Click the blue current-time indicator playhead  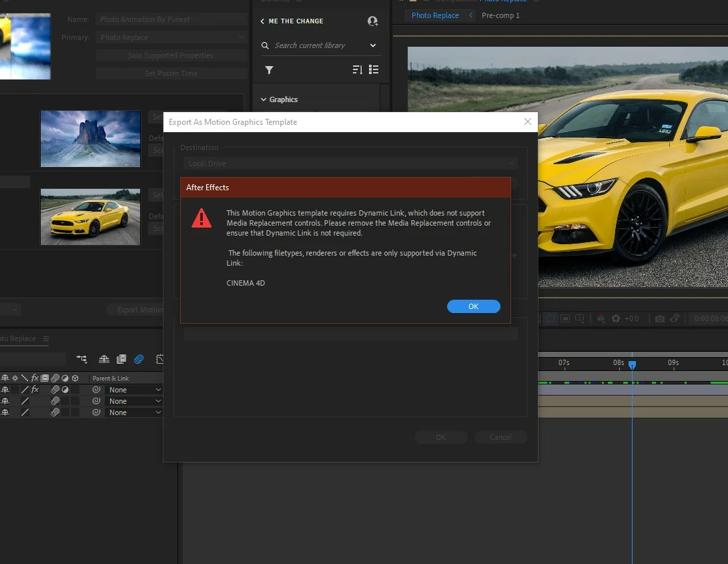click(632, 364)
